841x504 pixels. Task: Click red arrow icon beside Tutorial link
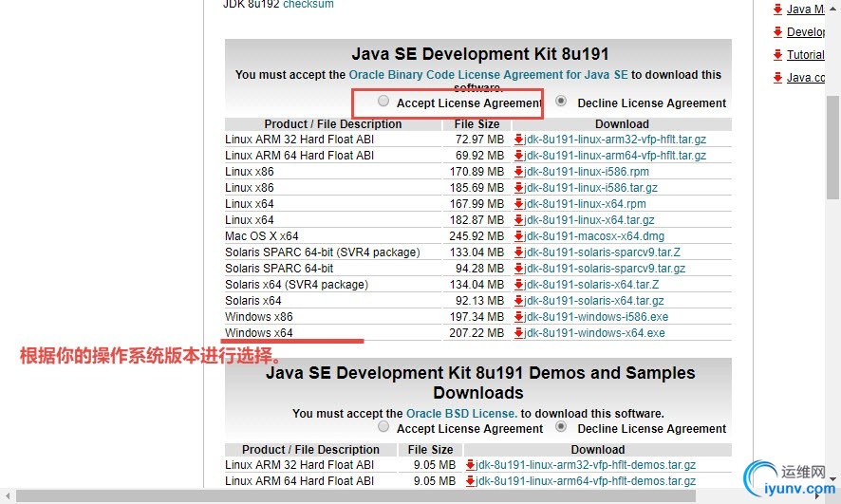(777, 55)
